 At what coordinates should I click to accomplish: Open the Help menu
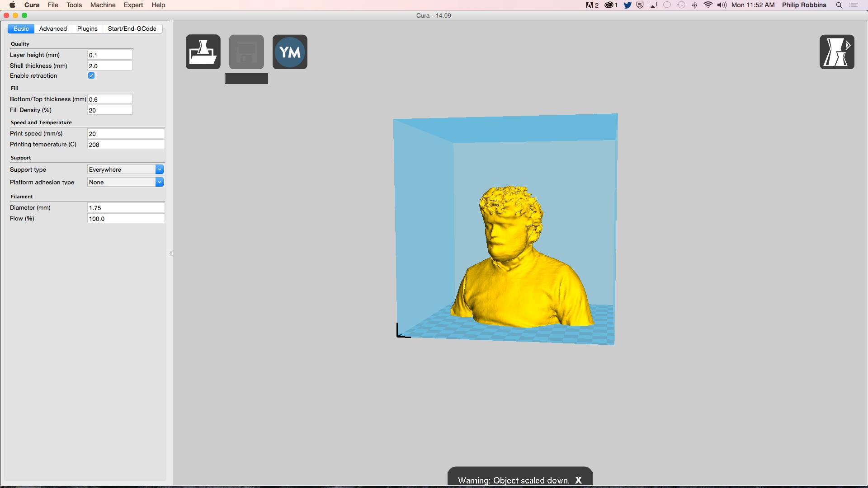pos(158,5)
